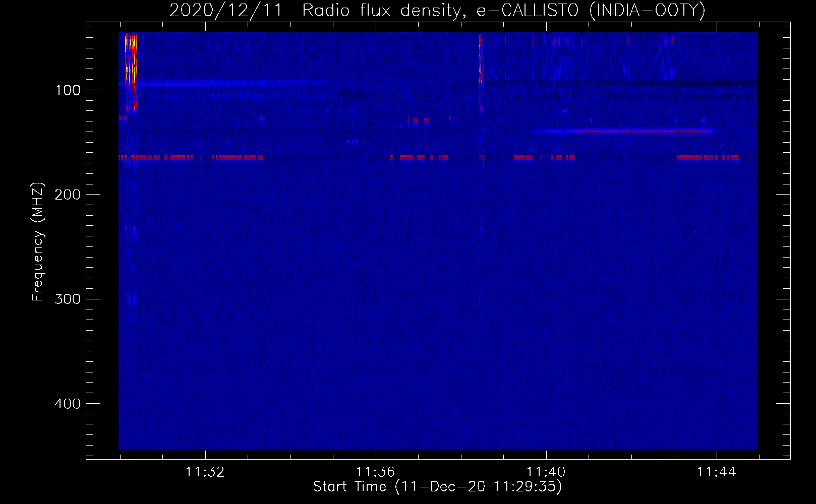Select the 200 frequency tick label

(x=68, y=195)
